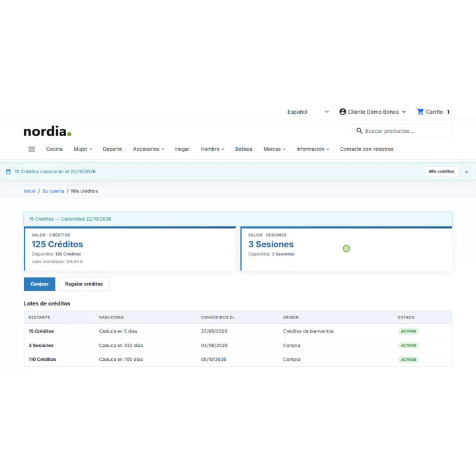Image resolution: width=476 pixels, height=476 pixels.
Task: Open the Belleza category
Action: pyautogui.click(x=243, y=149)
